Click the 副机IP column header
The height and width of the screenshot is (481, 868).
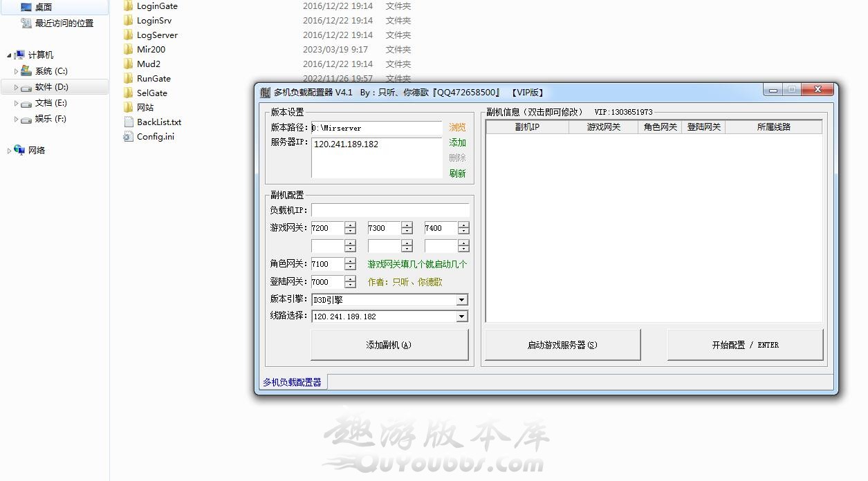(527, 127)
